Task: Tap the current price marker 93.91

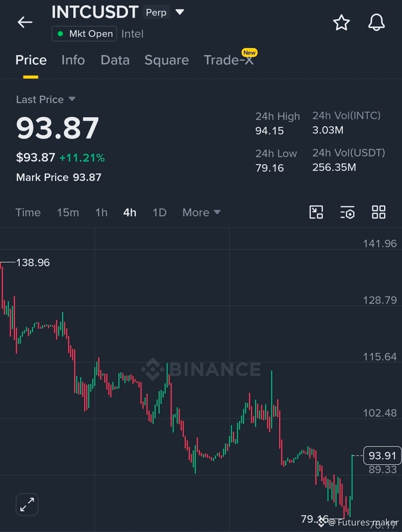Action: tap(382, 456)
